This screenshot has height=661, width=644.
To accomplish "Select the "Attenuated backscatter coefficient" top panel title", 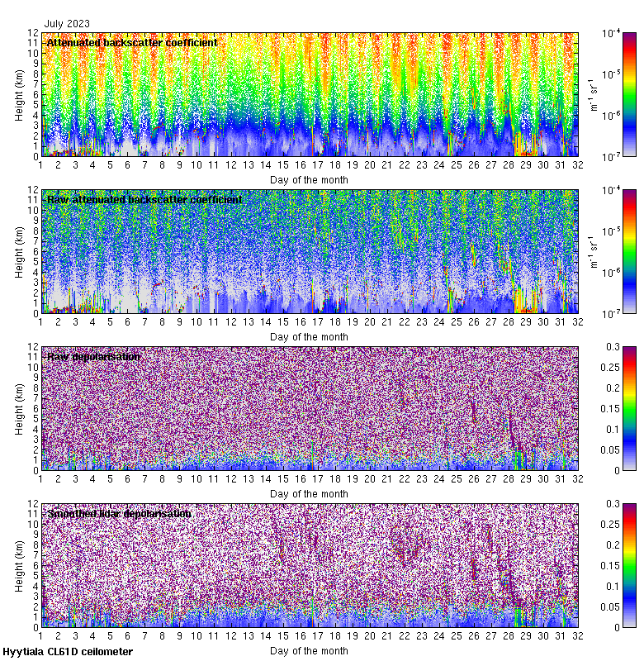I will (132, 42).
